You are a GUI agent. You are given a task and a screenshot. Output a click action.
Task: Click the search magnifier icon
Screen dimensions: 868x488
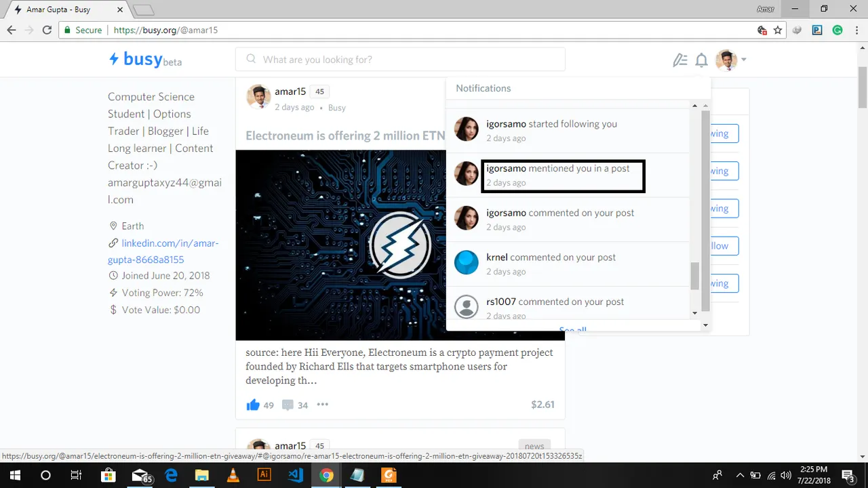(251, 59)
